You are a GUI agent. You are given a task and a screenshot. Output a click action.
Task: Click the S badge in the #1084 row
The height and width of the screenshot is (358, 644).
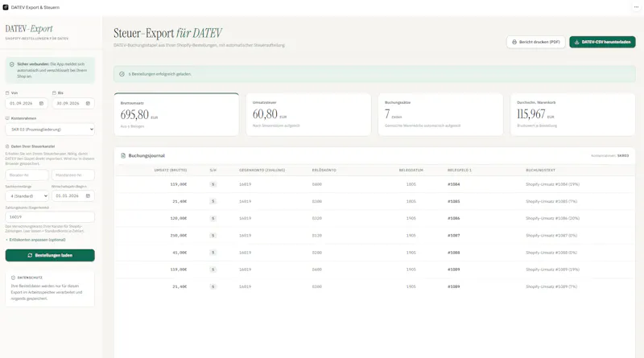[x=213, y=184]
